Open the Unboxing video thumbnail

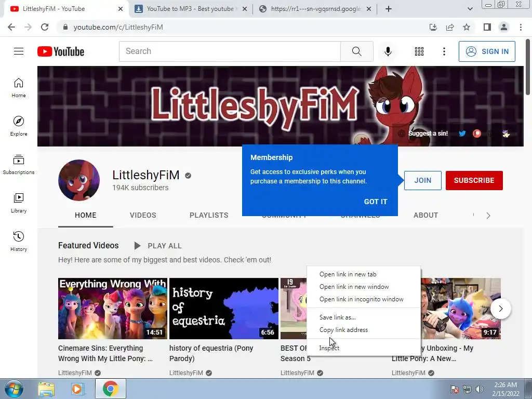pos(461,309)
